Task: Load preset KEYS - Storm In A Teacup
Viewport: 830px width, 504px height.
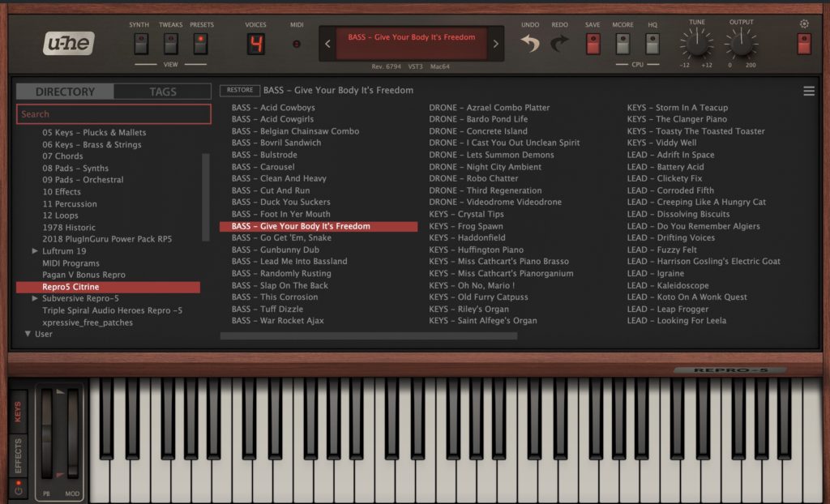Action: [x=678, y=108]
